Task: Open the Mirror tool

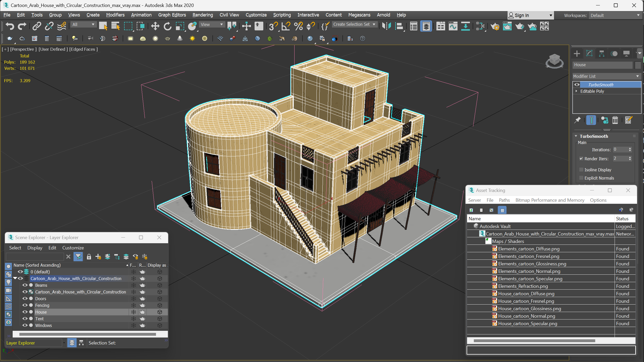Action: pos(386,26)
